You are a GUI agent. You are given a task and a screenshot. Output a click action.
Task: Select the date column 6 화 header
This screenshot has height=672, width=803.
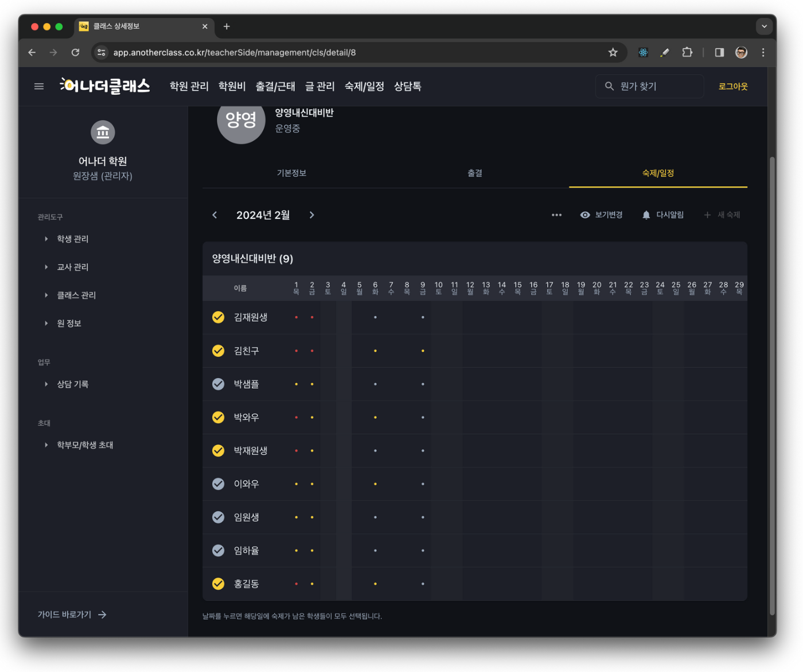(x=375, y=288)
